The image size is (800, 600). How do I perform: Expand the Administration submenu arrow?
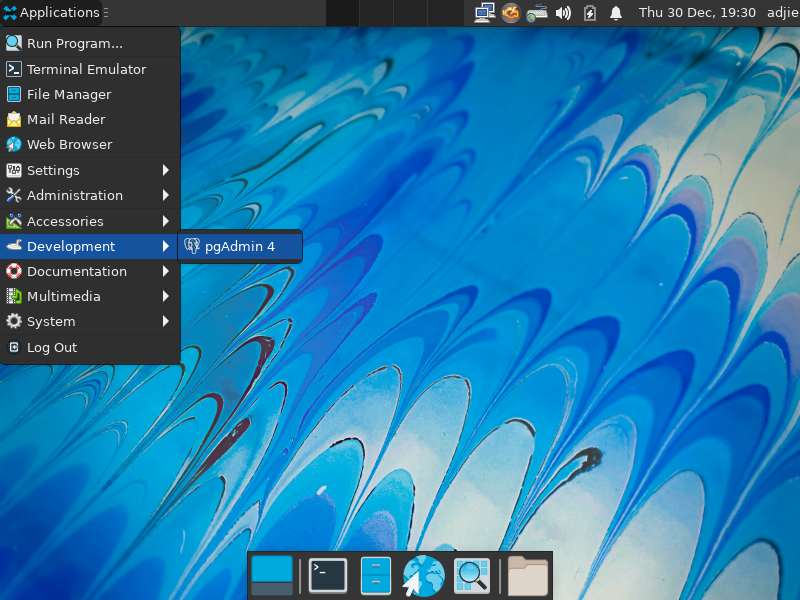click(166, 195)
